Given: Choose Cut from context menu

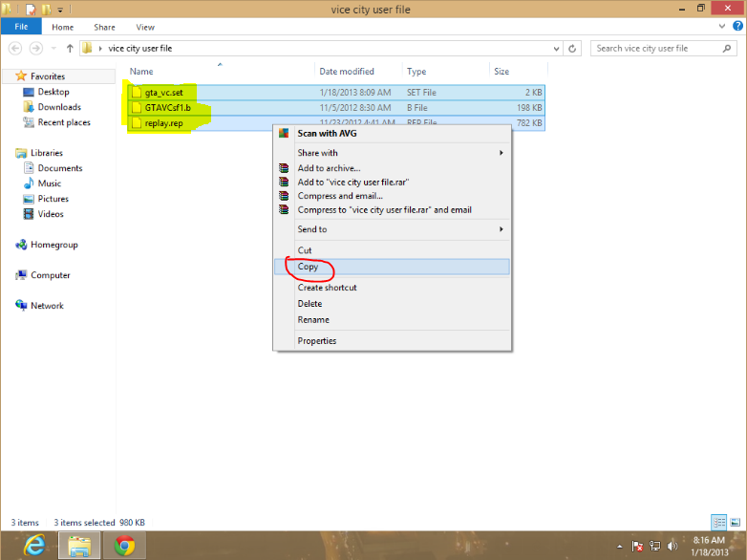Looking at the screenshot, I should [x=392, y=250].
